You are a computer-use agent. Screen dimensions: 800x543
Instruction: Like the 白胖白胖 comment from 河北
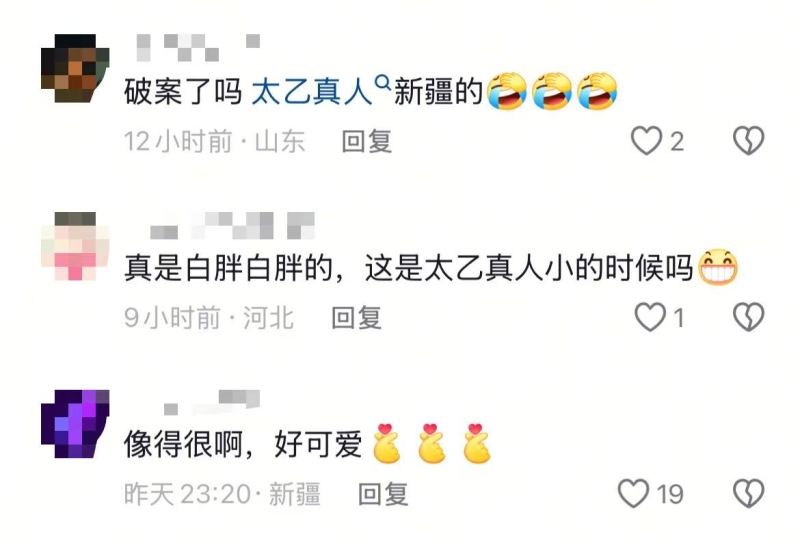coord(650,317)
